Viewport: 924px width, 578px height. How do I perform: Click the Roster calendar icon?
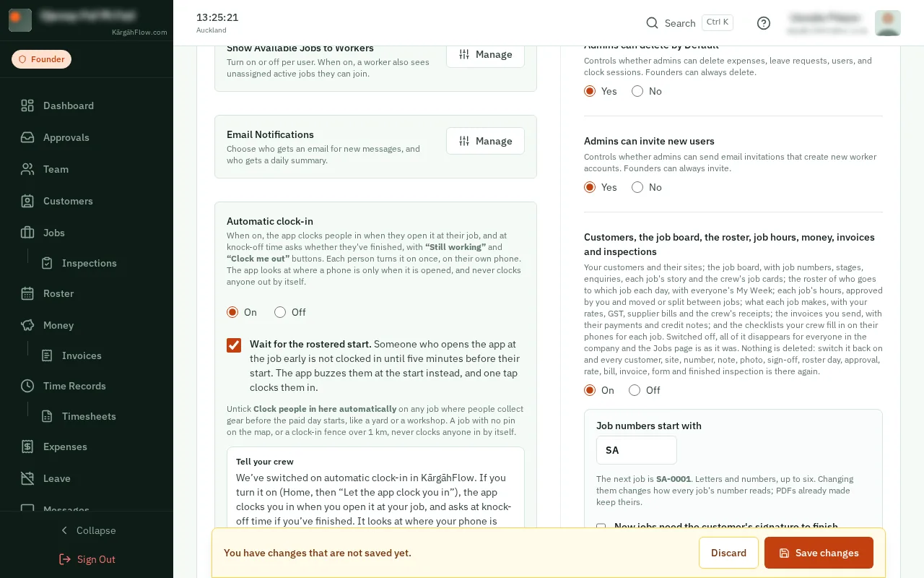coord(27,293)
